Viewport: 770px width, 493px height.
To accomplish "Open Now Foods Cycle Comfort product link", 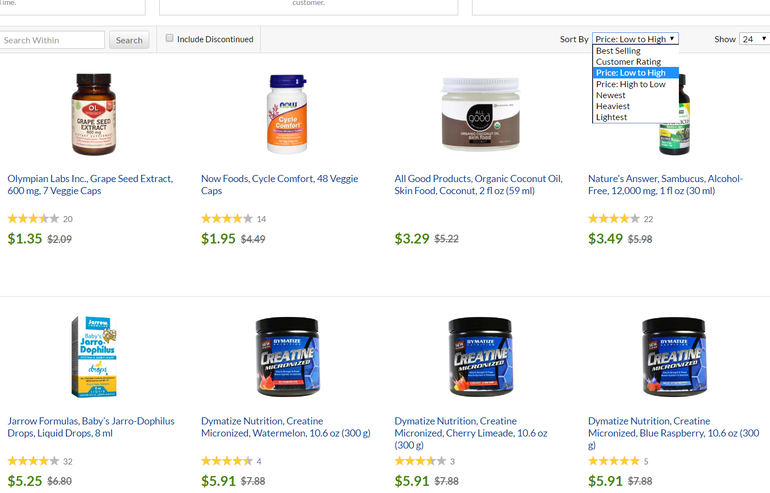I will (x=279, y=185).
